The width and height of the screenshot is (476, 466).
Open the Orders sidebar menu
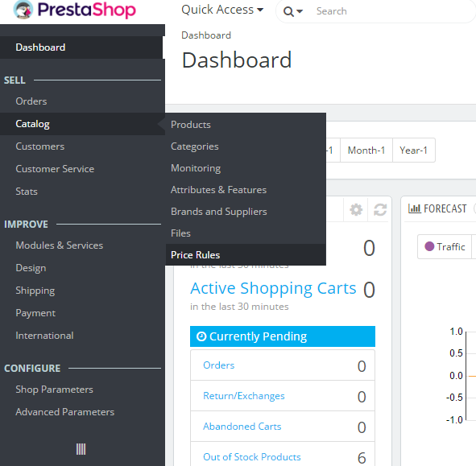(31, 101)
